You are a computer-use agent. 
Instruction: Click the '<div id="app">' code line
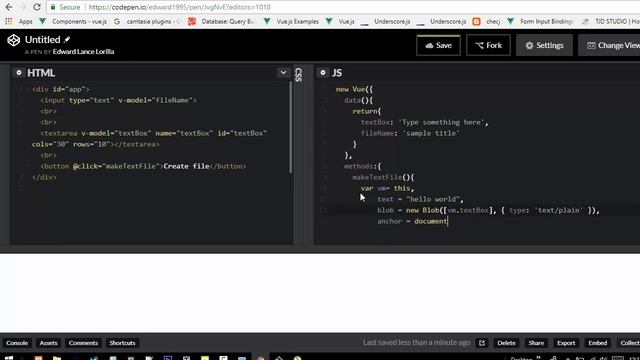[60, 89]
